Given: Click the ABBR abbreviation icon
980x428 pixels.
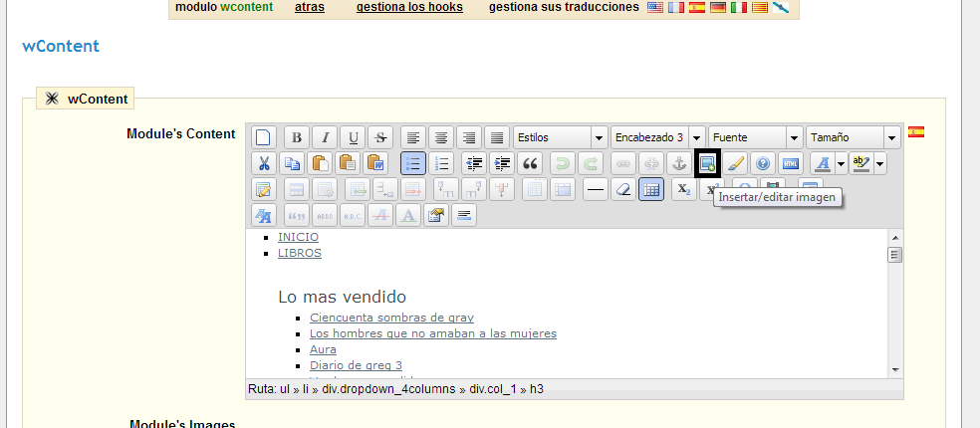Looking at the screenshot, I should coord(325,216).
